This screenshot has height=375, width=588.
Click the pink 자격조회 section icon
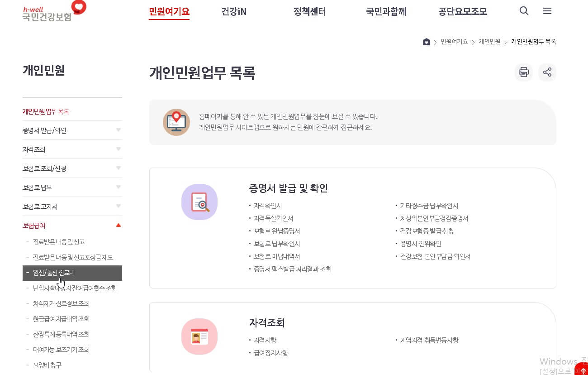pos(199,337)
